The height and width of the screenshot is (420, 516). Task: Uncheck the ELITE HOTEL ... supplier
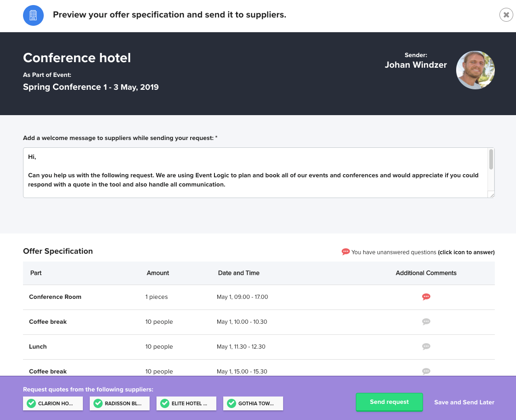click(x=186, y=403)
